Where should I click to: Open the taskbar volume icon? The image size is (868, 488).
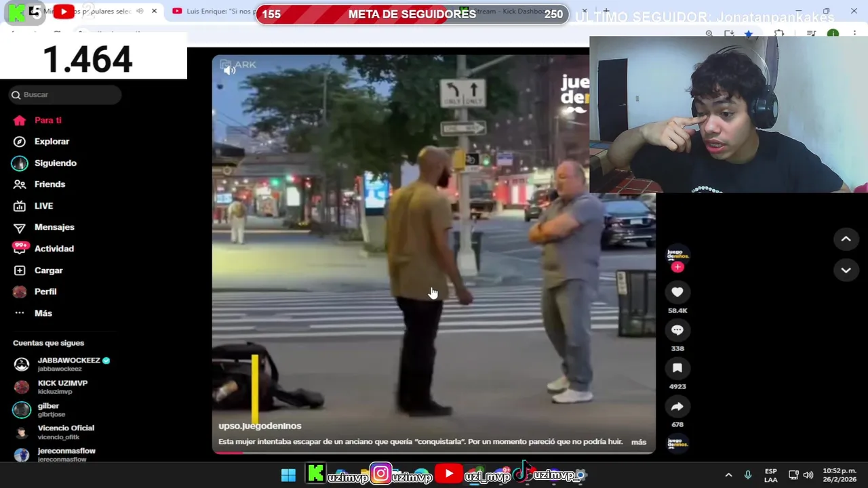[x=808, y=475]
